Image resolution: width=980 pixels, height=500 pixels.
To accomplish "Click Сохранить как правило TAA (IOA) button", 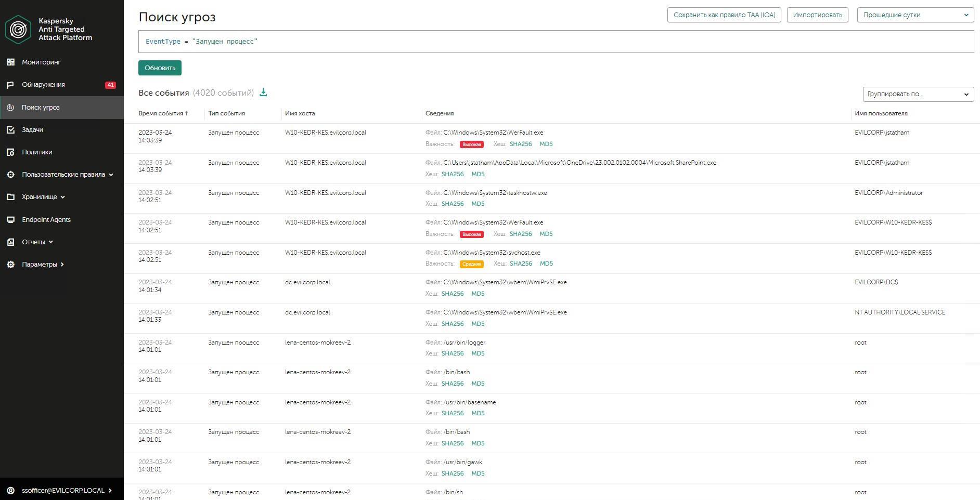I will pyautogui.click(x=724, y=15).
